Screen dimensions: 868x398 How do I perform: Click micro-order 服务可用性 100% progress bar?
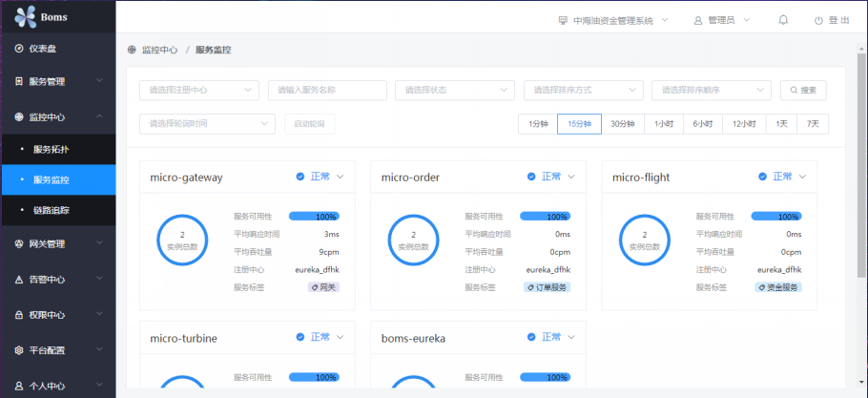tap(546, 217)
